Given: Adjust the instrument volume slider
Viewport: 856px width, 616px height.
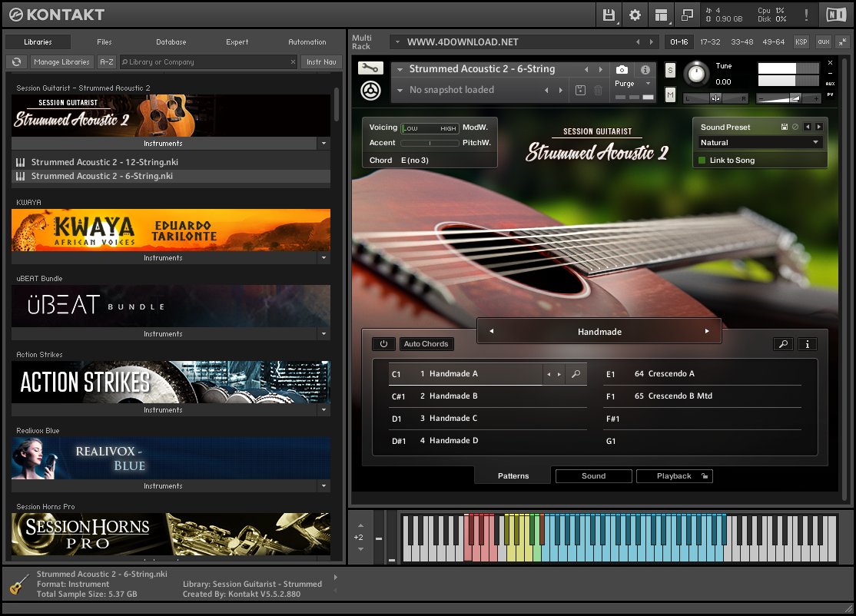Looking at the screenshot, I should coord(788,99).
